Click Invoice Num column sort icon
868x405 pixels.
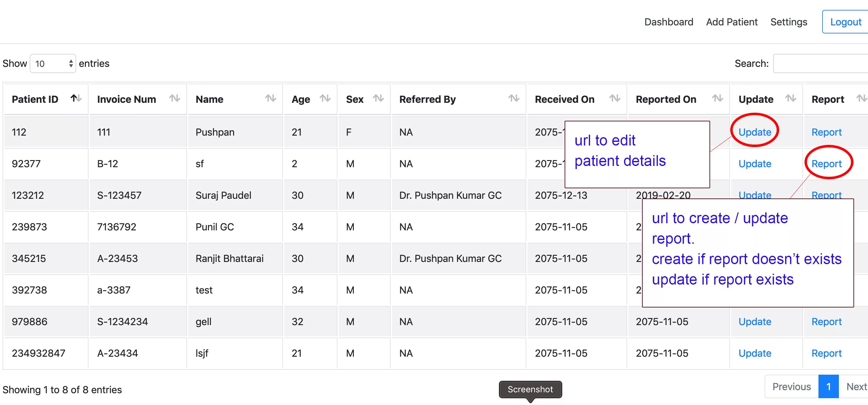(x=175, y=98)
